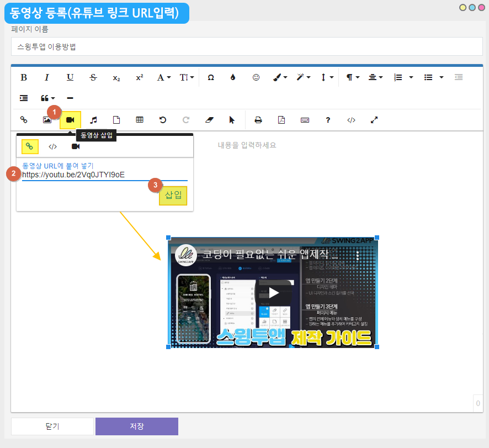Switch to embed code tab in video popup
This screenshot has width=489, height=448.
click(x=53, y=146)
